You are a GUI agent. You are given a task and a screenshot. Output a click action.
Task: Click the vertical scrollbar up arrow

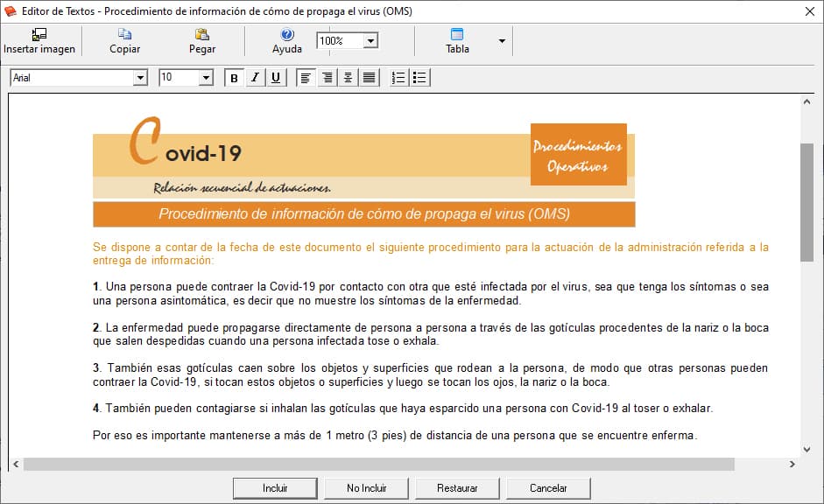pyautogui.click(x=806, y=101)
